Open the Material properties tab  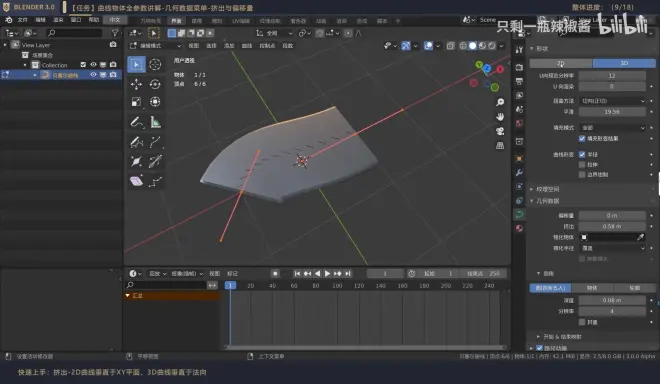click(x=519, y=228)
